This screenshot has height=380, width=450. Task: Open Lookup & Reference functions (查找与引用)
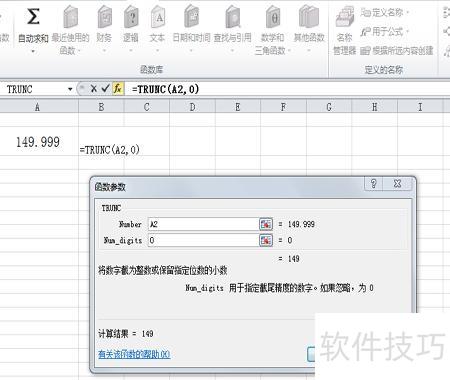pos(232,29)
